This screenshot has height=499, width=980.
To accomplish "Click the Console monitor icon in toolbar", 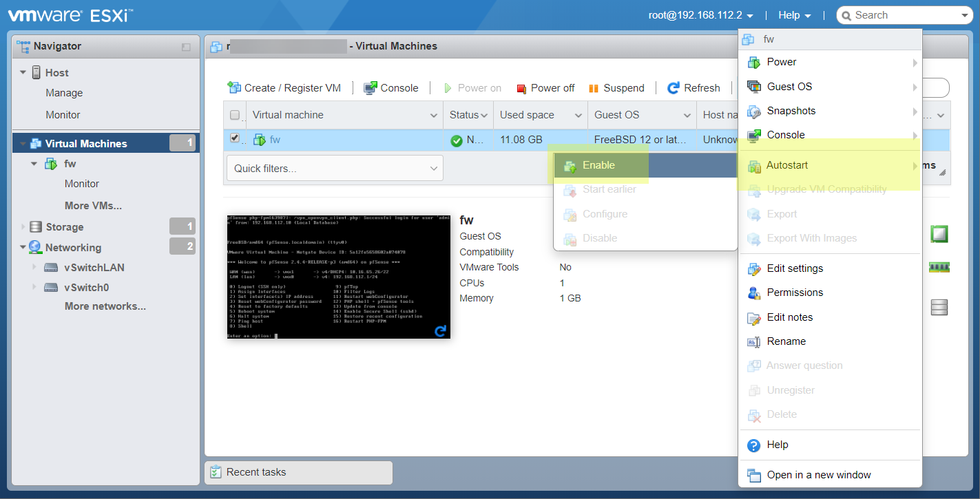I will click(x=371, y=88).
